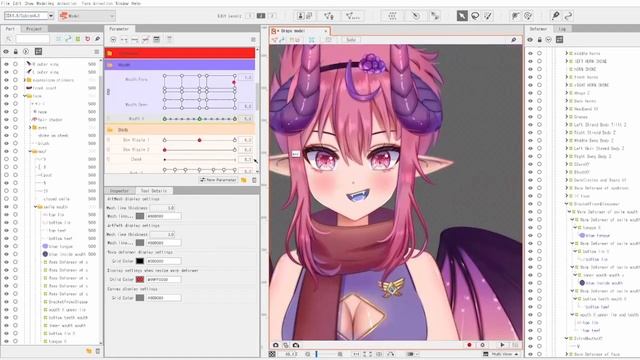Click the automatic mesh generator icon
The width and height of the screenshot is (640, 360).
click(352, 16)
